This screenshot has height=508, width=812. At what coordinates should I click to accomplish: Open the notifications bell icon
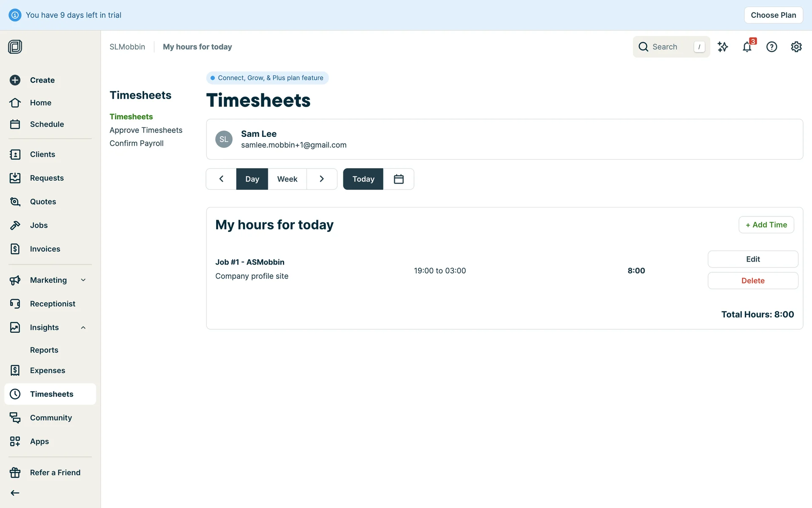747,47
